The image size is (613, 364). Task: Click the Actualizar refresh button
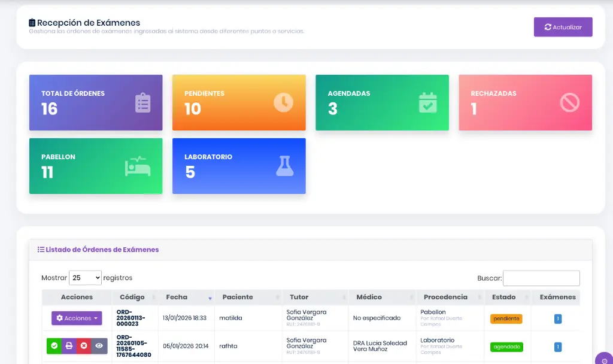[563, 27]
